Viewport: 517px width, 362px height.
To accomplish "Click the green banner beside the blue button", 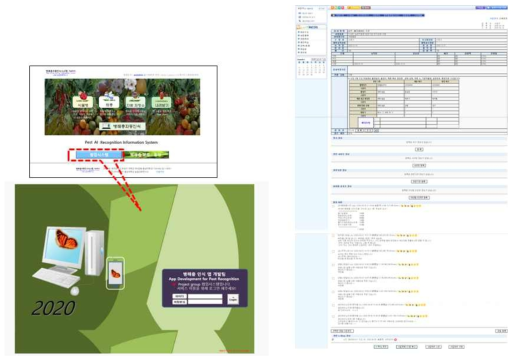I will pos(146,155).
